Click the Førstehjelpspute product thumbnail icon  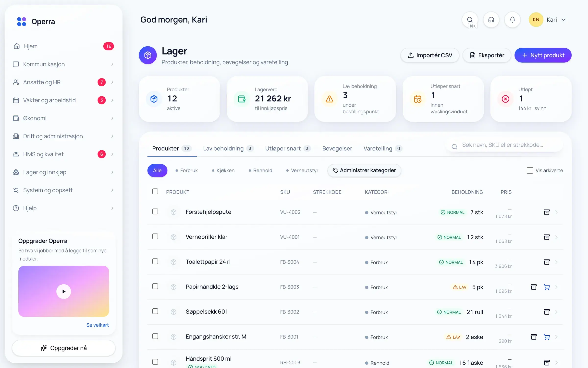173,212
